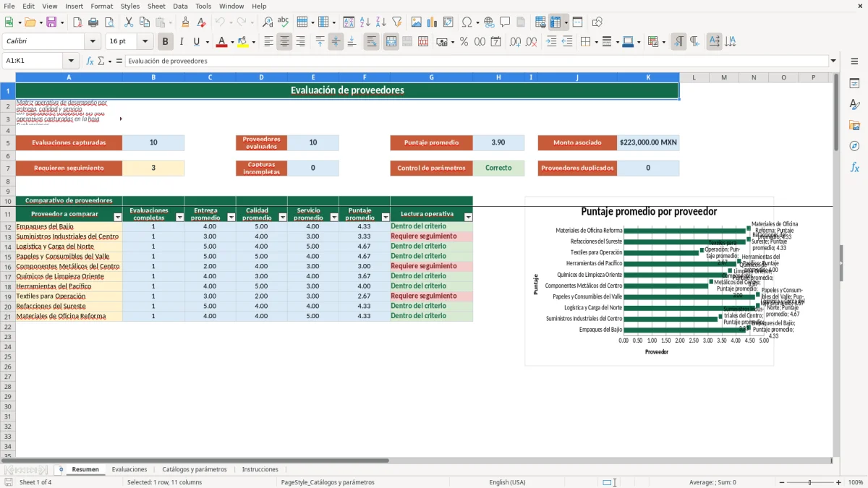Format as percent

pyautogui.click(x=464, y=42)
